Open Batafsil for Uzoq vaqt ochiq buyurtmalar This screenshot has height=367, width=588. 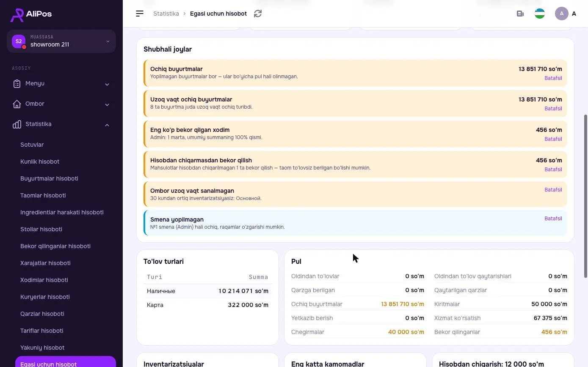pyautogui.click(x=553, y=109)
